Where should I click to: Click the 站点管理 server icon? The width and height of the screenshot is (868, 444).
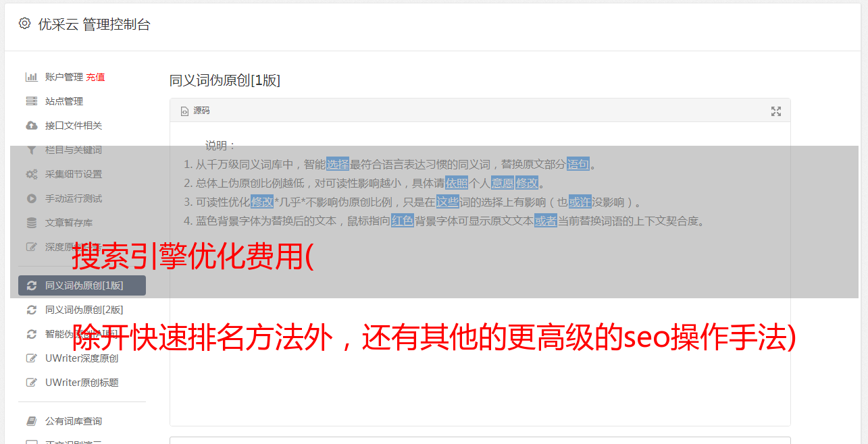(x=31, y=101)
